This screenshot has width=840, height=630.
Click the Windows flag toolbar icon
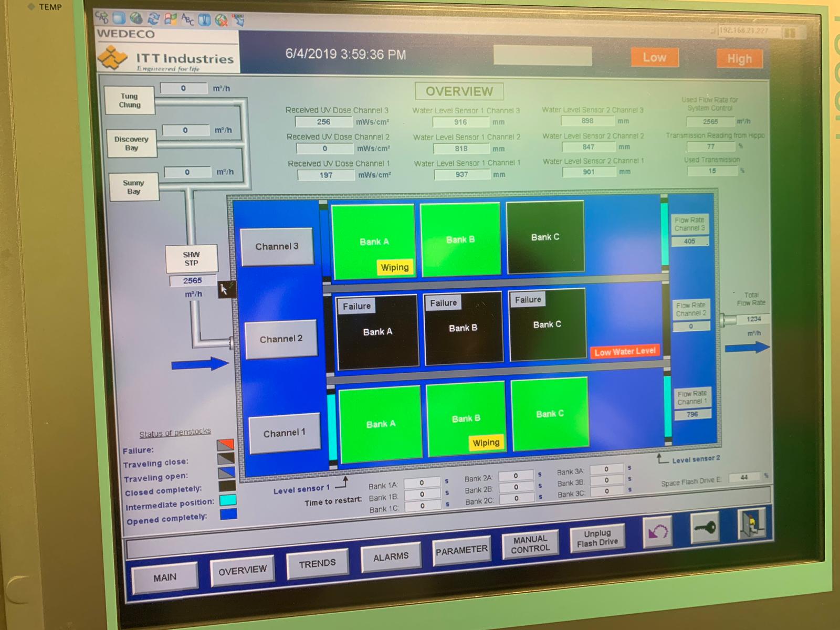171,19
